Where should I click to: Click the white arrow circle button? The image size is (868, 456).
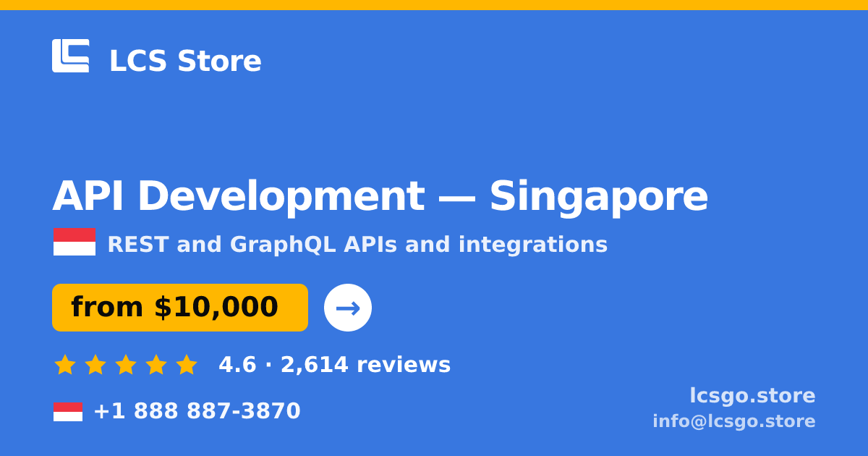click(348, 308)
